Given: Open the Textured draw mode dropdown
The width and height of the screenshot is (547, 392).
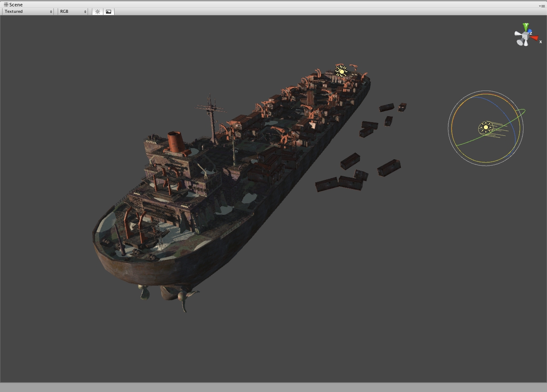Looking at the screenshot, I should (x=28, y=12).
